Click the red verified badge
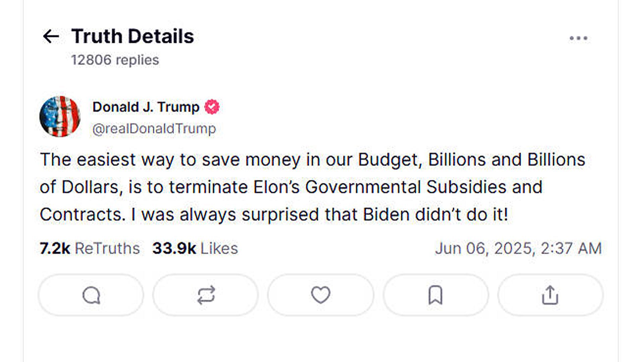Screen dimensions: 644x362 212,107
